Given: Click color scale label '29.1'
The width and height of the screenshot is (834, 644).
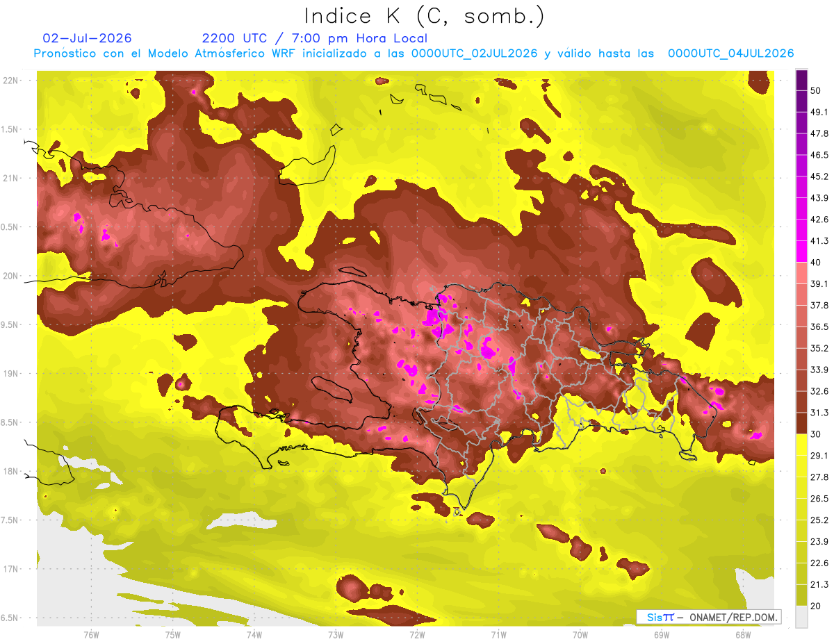Looking at the screenshot, I should click(x=819, y=456).
